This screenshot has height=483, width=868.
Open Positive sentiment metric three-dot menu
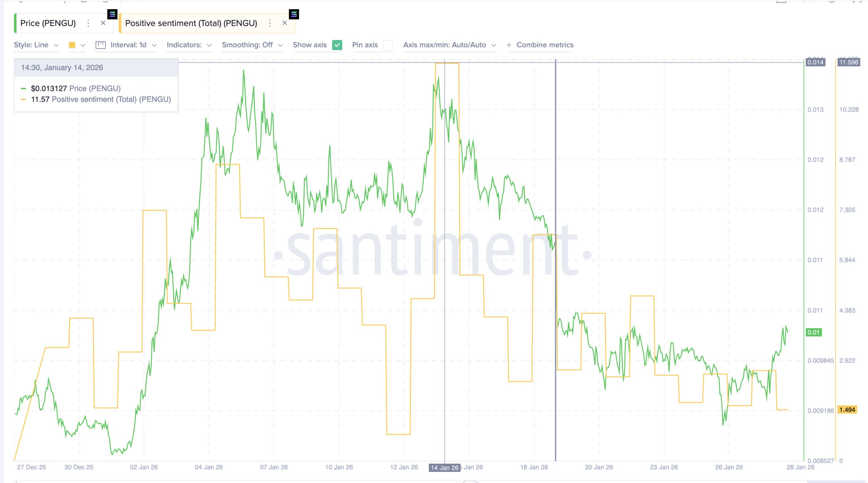pos(270,23)
